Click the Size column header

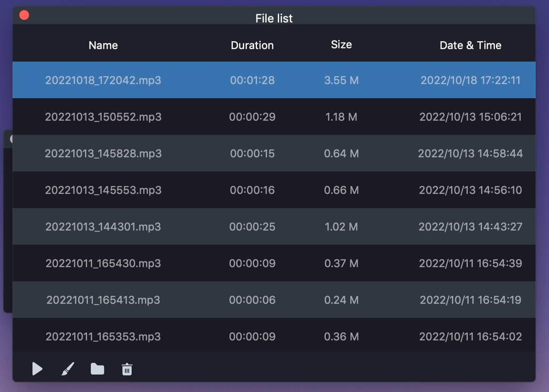coord(342,45)
